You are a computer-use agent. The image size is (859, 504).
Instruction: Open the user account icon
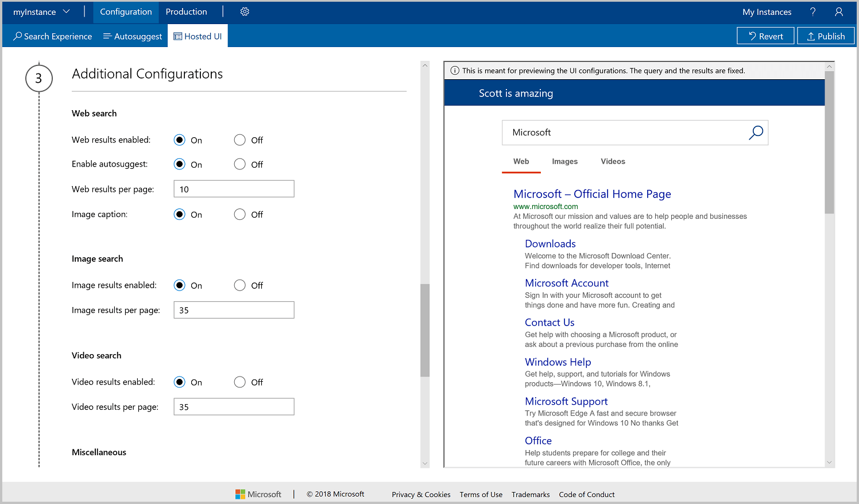[x=839, y=11]
